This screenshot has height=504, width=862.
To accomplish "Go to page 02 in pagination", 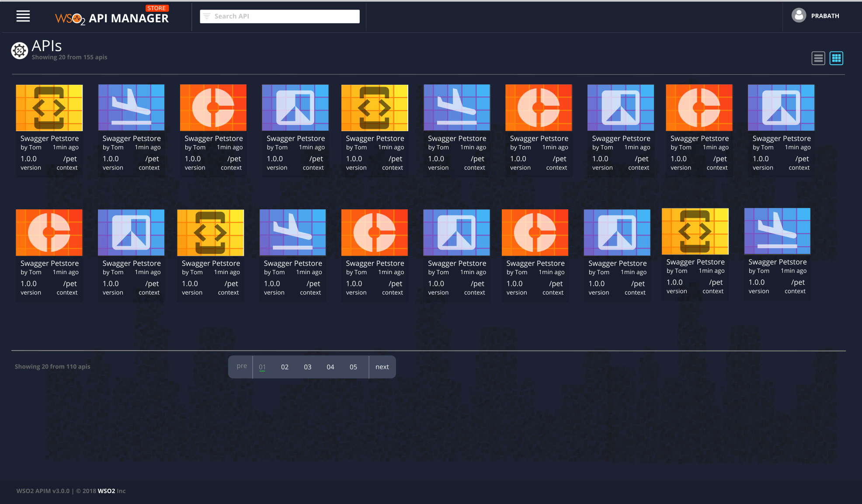I will [x=285, y=367].
